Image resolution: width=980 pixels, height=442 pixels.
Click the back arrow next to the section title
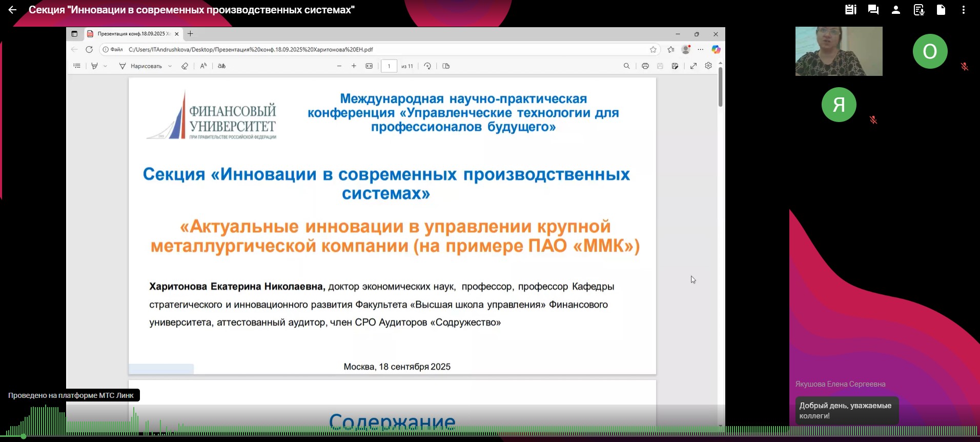click(12, 10)
